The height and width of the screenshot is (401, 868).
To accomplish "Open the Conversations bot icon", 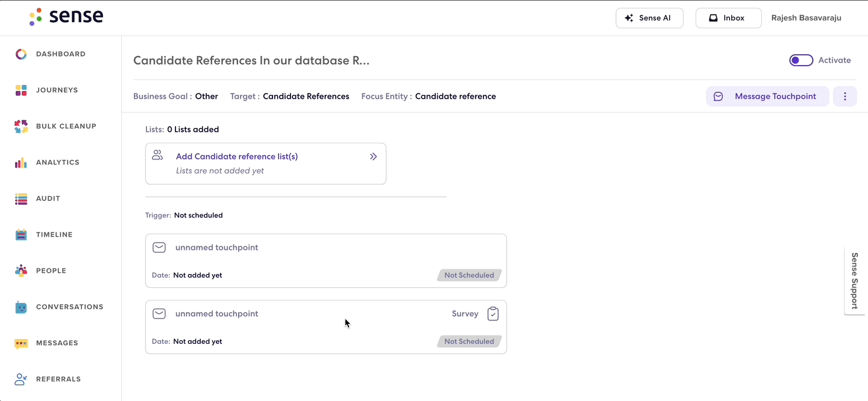I will (x=21, y=307).
